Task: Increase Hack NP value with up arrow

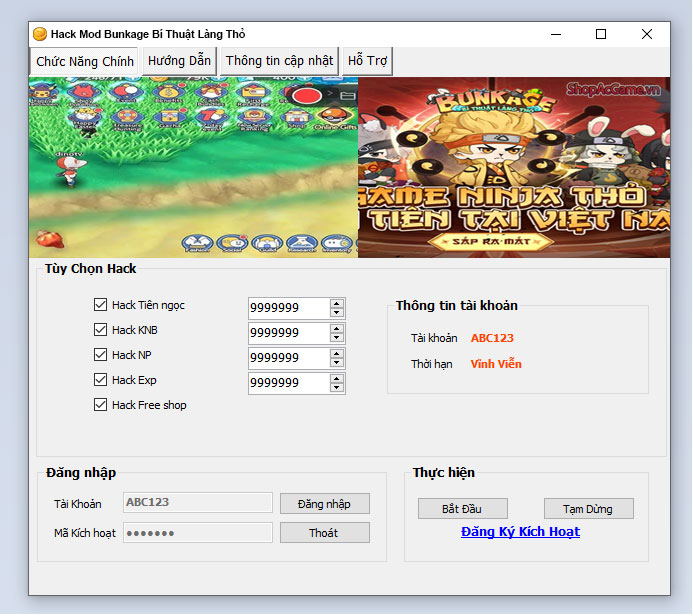Action: click(337, 354)
